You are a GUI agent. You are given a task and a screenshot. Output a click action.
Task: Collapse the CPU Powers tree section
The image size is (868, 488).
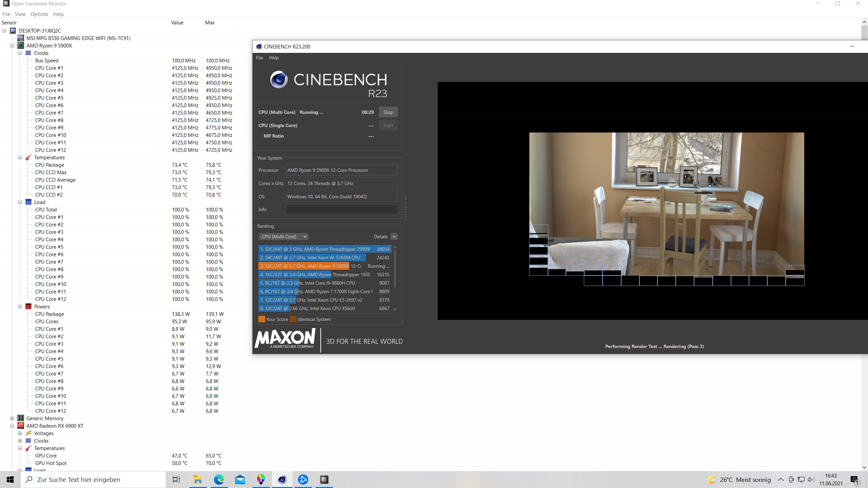point(20,306)
